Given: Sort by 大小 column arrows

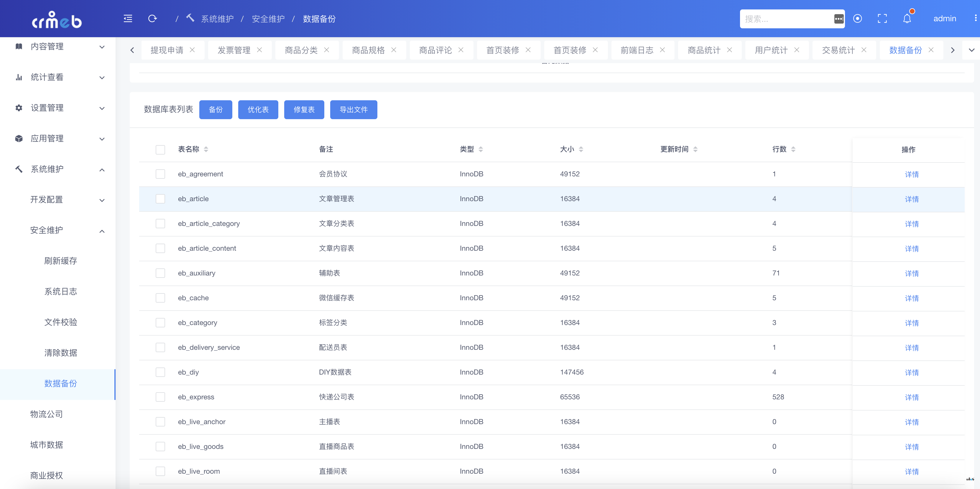Looking at the screenshot, I should click(x=581, y=149).
